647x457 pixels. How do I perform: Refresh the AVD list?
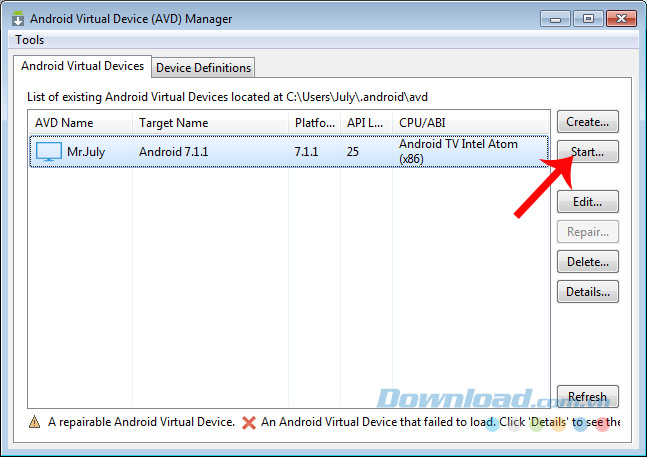click(x=588, y=396)
